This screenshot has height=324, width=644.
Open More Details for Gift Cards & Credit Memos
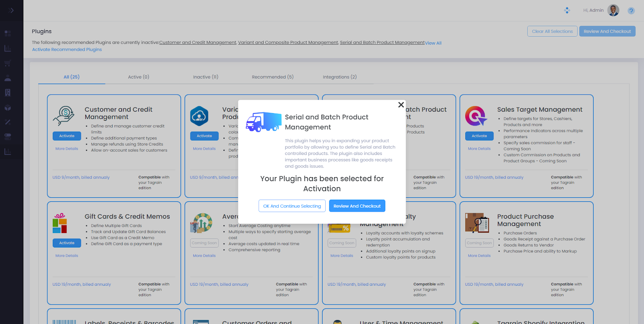(67, 256)
